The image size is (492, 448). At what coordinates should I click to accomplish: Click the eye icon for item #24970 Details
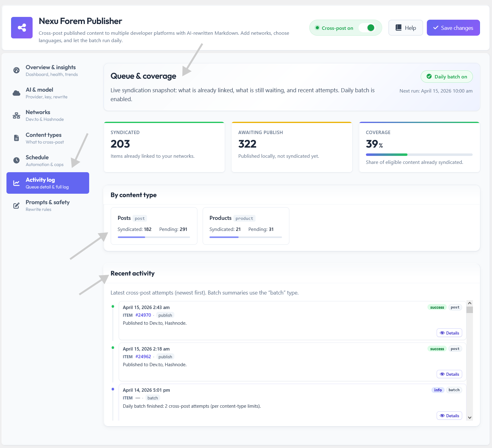pyautogui.click(x=442, y=333)
